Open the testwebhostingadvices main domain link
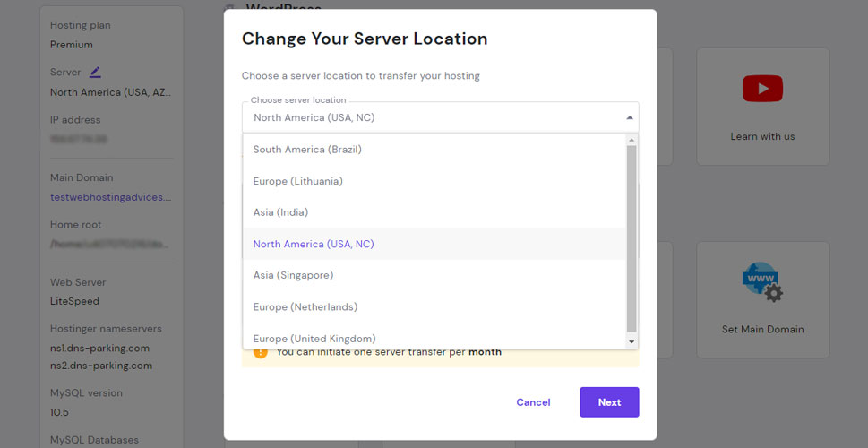 pos(111,197)
